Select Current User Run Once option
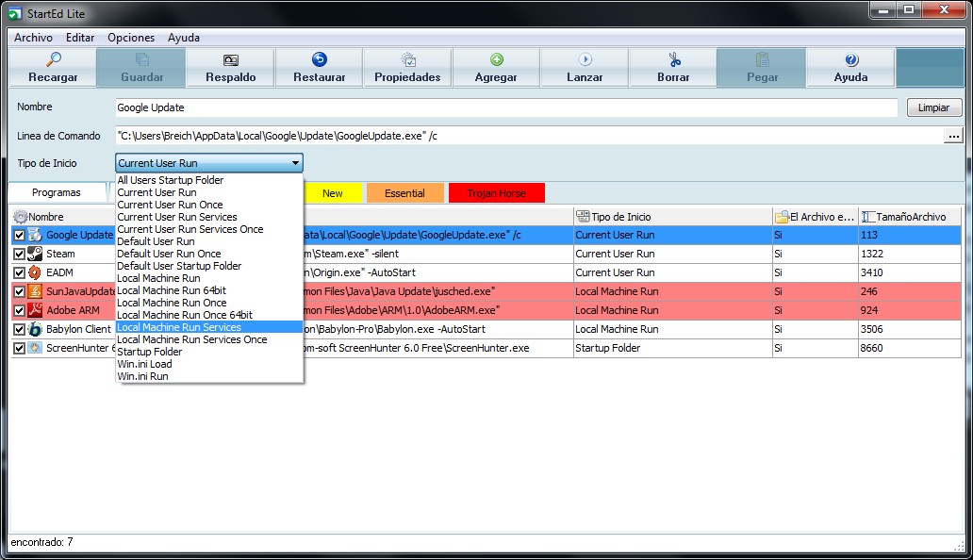Image resolution: width=973 pixels, height=560 pixels. pos(209,205)
